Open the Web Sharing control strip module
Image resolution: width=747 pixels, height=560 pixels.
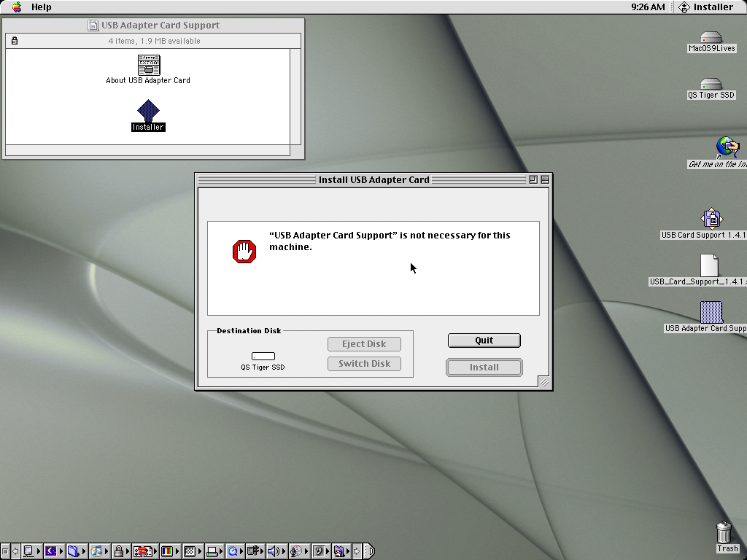341,551
